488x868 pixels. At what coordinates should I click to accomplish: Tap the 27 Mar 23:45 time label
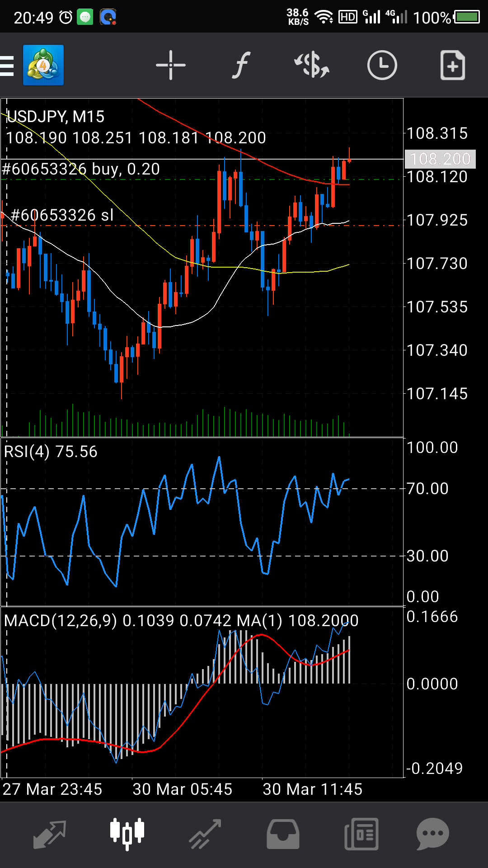[52, 789]
